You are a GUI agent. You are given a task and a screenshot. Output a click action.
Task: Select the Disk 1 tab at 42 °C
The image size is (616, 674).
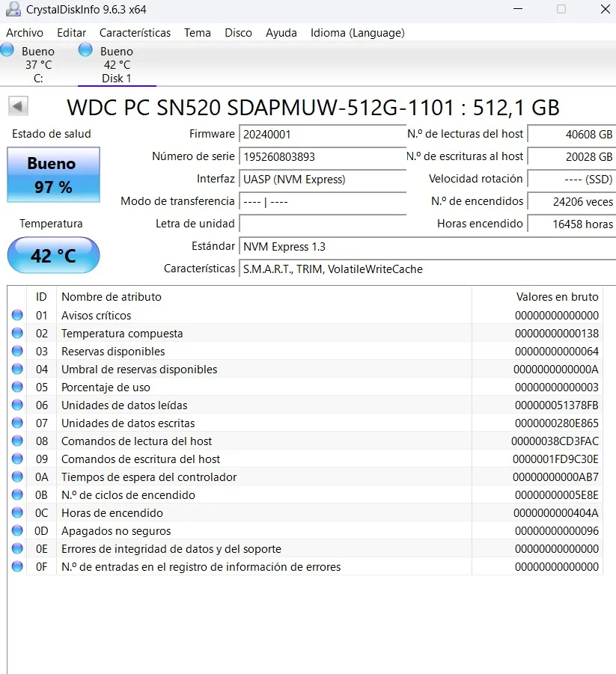[x=117, y=64]
